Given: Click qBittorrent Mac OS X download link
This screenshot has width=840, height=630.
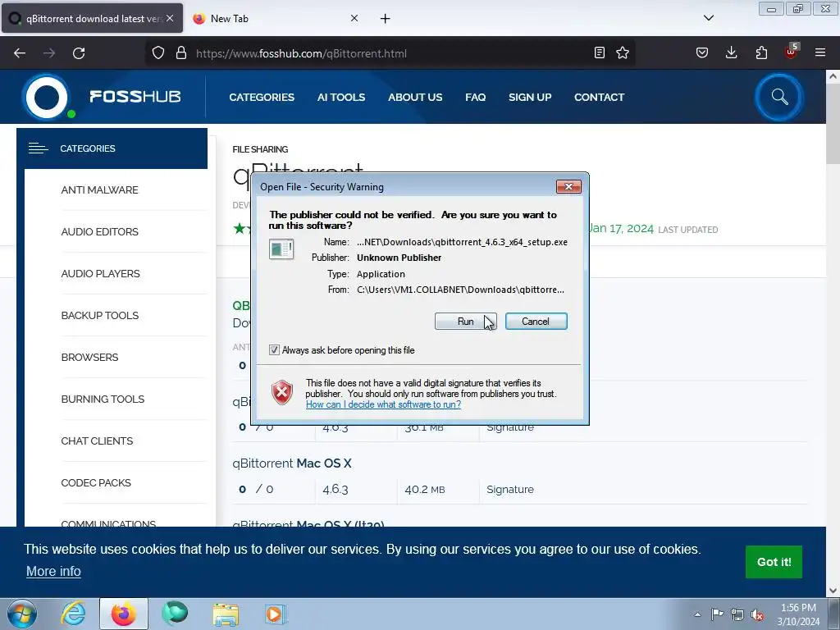Looking at the screenshot, I should [x=292, y=463].
